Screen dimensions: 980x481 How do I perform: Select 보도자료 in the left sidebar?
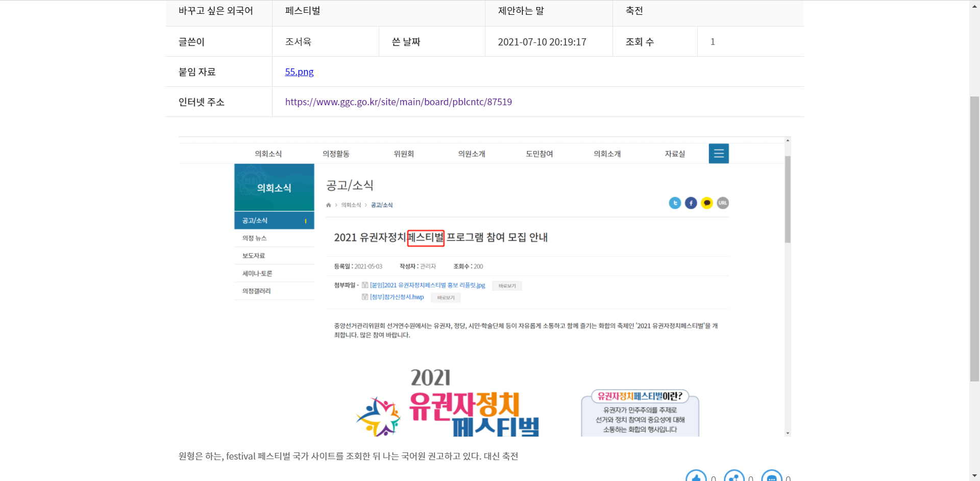tap(254, 256)
